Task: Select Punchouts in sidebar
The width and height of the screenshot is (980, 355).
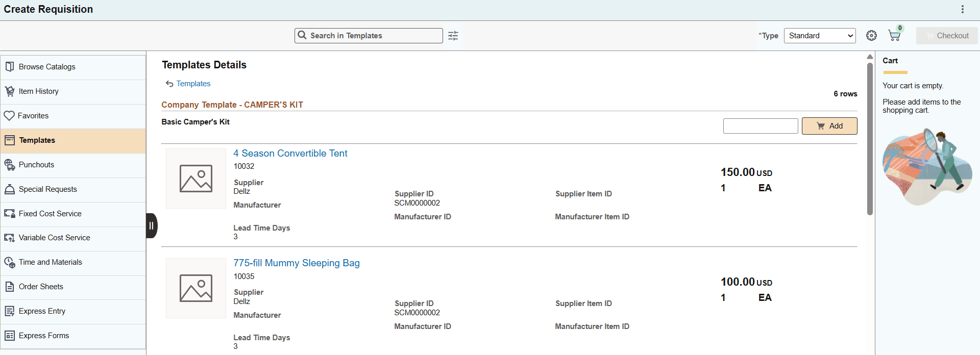Action: [73, 165]
